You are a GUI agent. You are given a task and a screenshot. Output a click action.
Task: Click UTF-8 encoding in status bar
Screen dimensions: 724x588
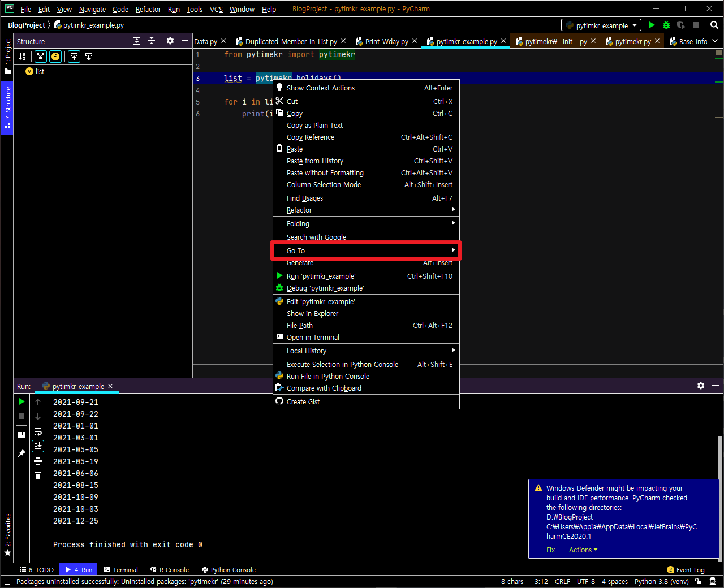(586, 581)
